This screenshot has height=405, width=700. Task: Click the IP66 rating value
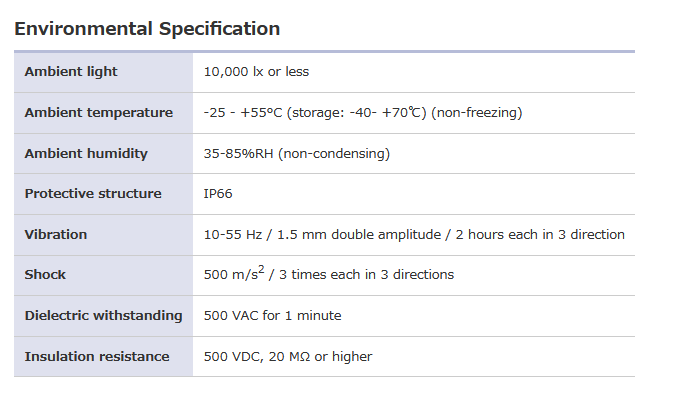pos(218,194)
